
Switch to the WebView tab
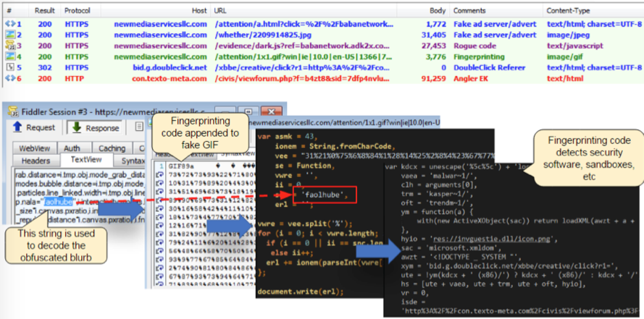point(35,148)
